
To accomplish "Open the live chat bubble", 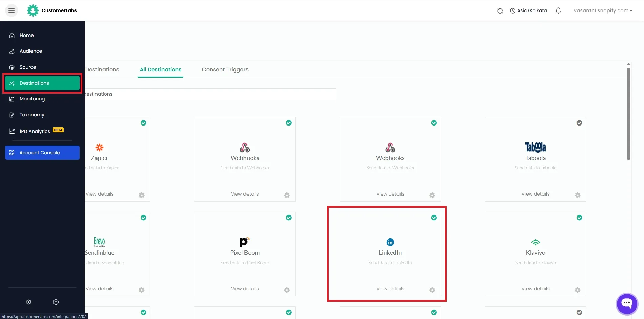I will [x=627, y=304].
